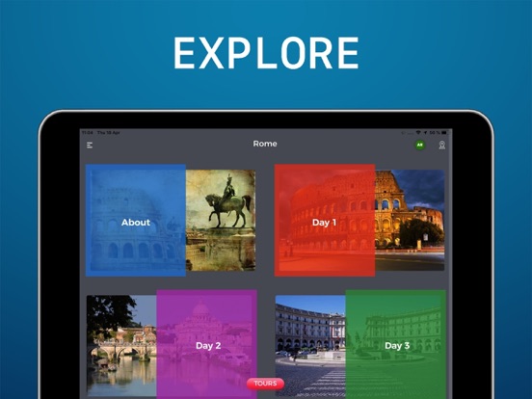Screen dimensions: 532x399
Task: Tap the Wi-Fi icon in status bar
Action: tap(418, 133)
